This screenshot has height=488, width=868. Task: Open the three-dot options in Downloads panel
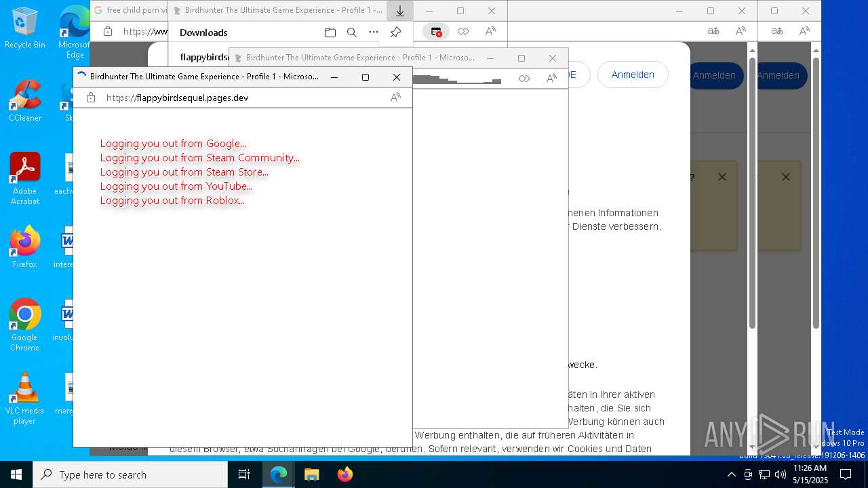(374, 32)
